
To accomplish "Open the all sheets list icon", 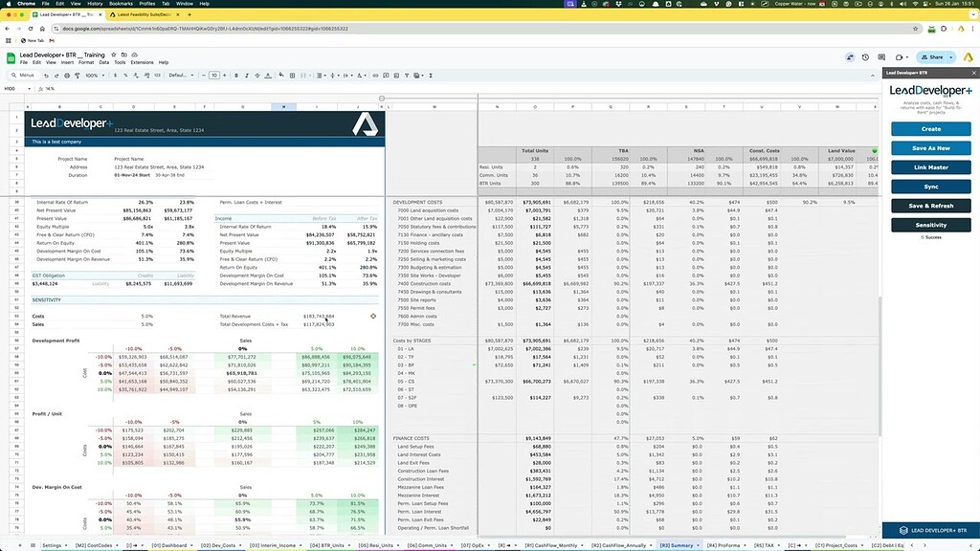I will 33,545.
